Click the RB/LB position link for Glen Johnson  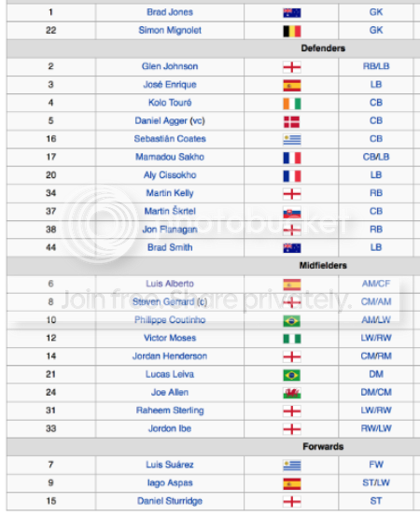(x=376, y=66)
